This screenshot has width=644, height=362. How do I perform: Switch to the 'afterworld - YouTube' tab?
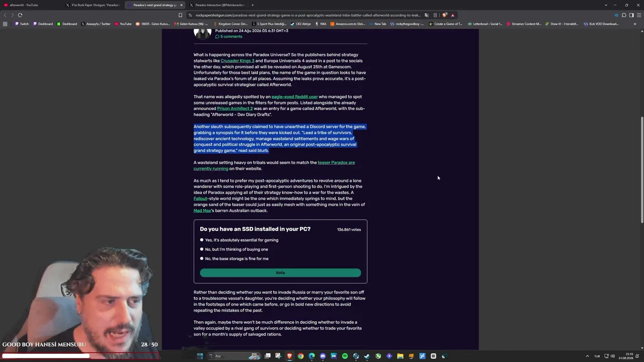coord(30,5)
